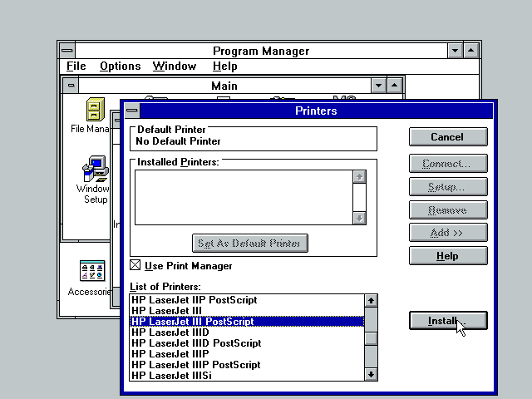The height and width of the screenshot is (399, 532).
Task: Click the Connect... button
Action: coord(448,164)
